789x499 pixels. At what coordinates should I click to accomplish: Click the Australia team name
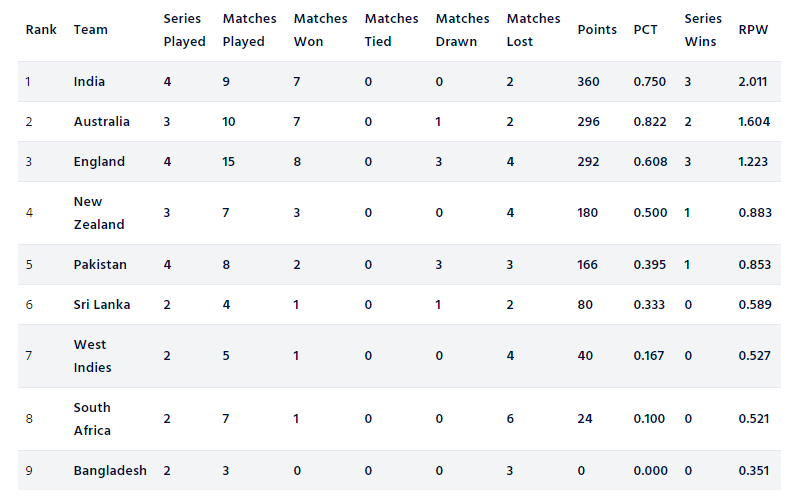point(102,122)
